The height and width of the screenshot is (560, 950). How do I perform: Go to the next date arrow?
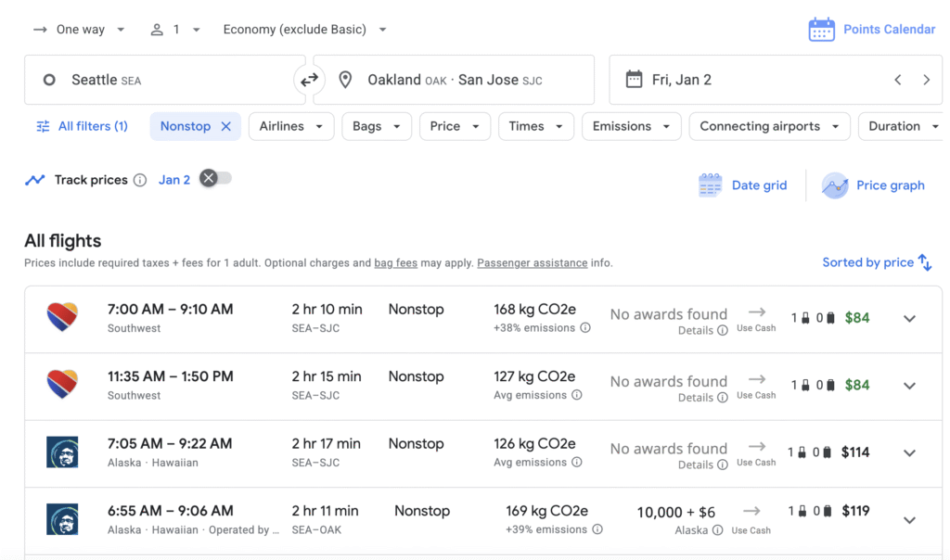(926, 80)
